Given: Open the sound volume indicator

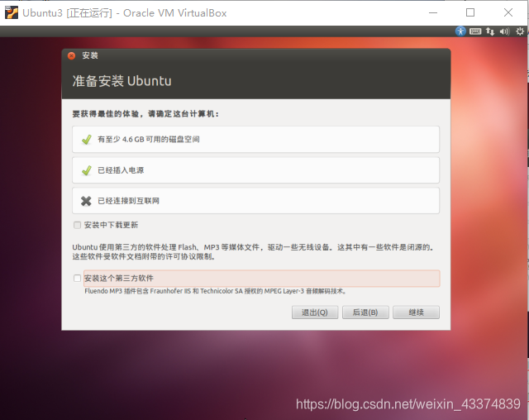Looking at the screenshot, I should (504, 31).
